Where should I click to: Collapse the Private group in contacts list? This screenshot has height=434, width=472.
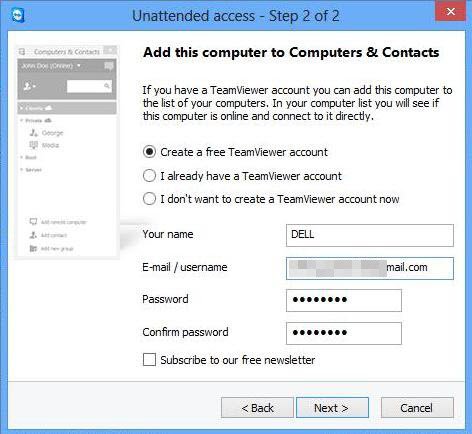pos(22,120)
